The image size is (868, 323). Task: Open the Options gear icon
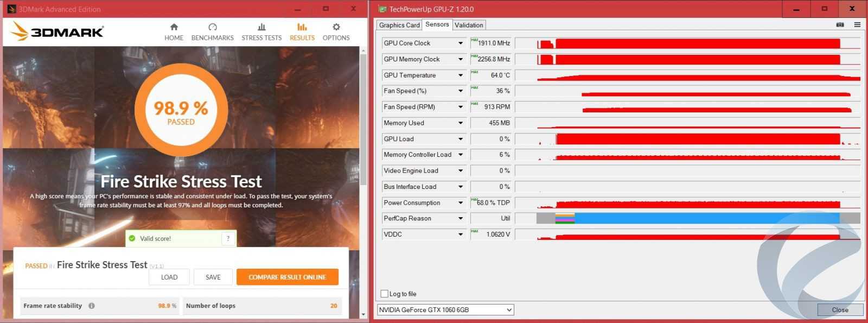pyautogui.click(x=336, y=27)
